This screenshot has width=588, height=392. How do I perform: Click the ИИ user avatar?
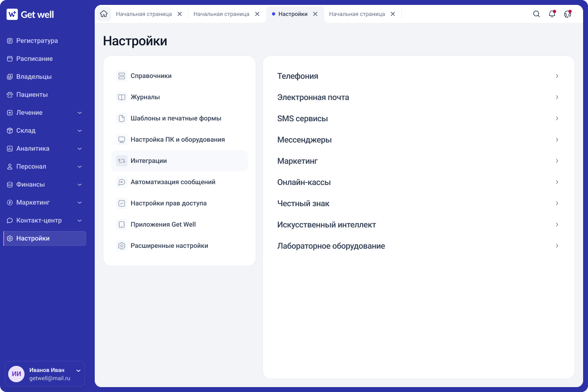pos(16,374)
